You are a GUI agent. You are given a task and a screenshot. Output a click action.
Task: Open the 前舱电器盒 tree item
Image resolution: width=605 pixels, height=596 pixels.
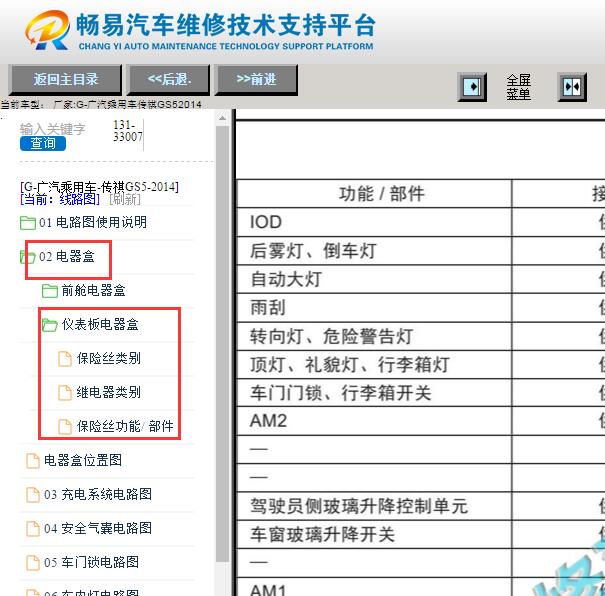point(93,290)
